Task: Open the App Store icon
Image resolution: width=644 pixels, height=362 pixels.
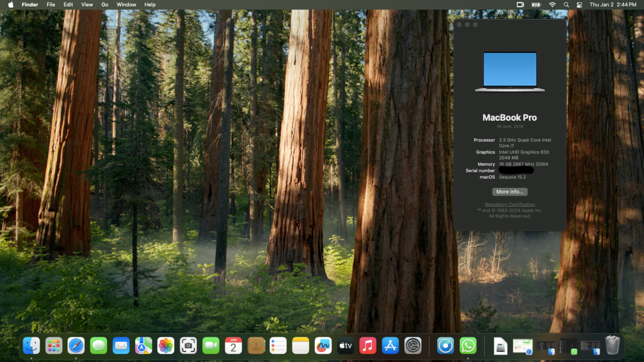Action: [x=391, y=345]
